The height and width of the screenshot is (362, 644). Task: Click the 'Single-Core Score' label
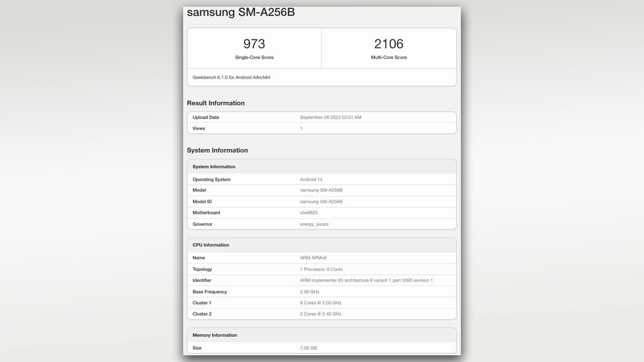[254, 57]
